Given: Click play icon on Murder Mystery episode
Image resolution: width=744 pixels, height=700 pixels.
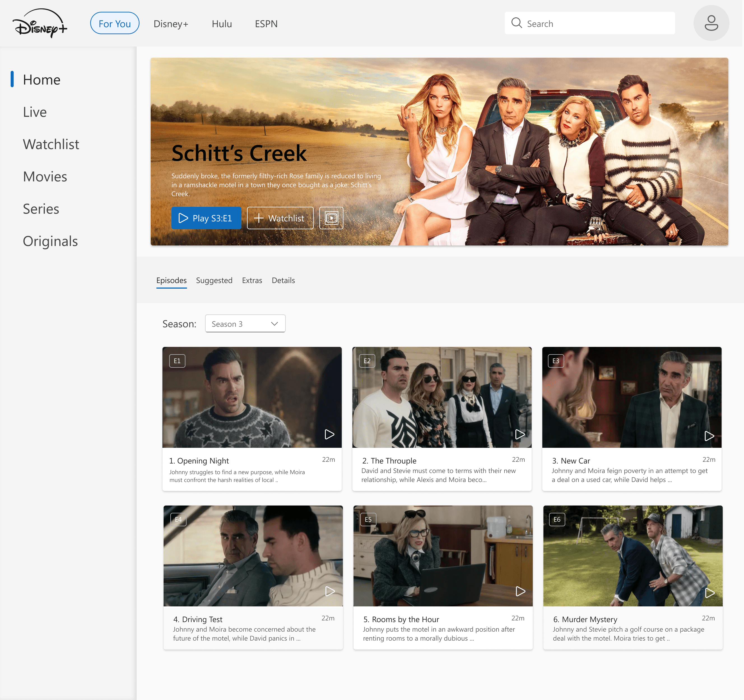Looking at the screenshot, I should click(710, 593).
